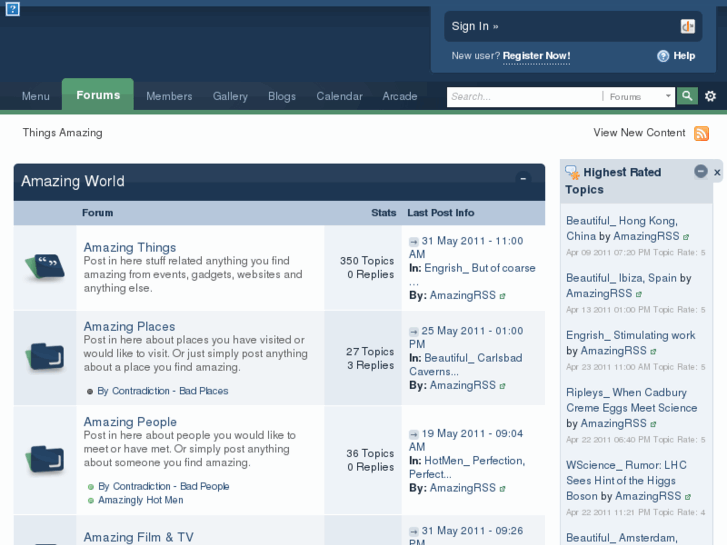
Task: Click profile card icon in Amazing Things last post
Action: coord(502,296)
